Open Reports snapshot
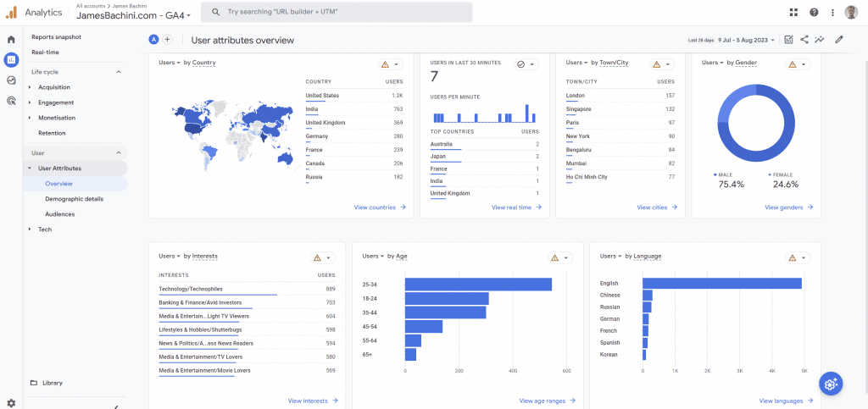The height and width of the screenshot is (409, 868). (x=57, y=37)
